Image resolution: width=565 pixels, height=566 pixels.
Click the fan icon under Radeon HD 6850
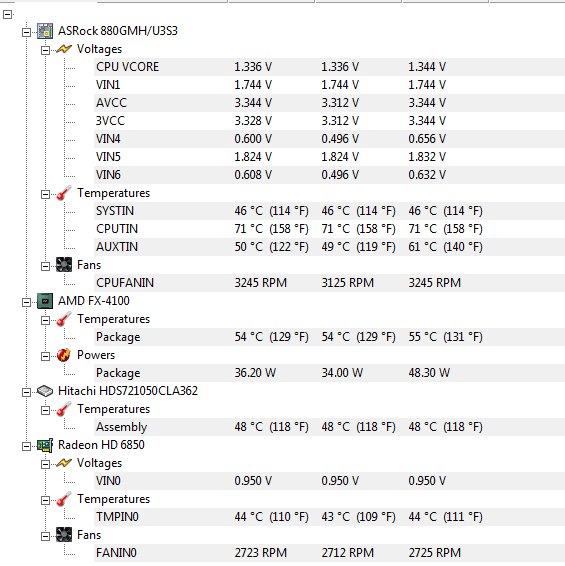[64, 535]
